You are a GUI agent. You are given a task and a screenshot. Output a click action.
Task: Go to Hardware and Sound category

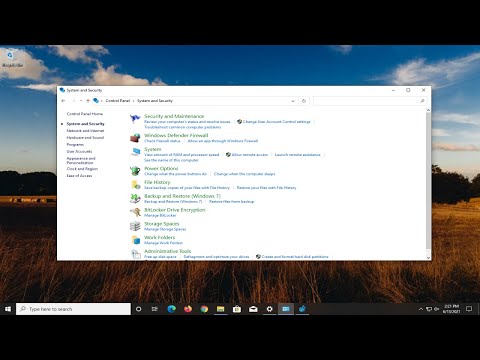coord(85,138)
